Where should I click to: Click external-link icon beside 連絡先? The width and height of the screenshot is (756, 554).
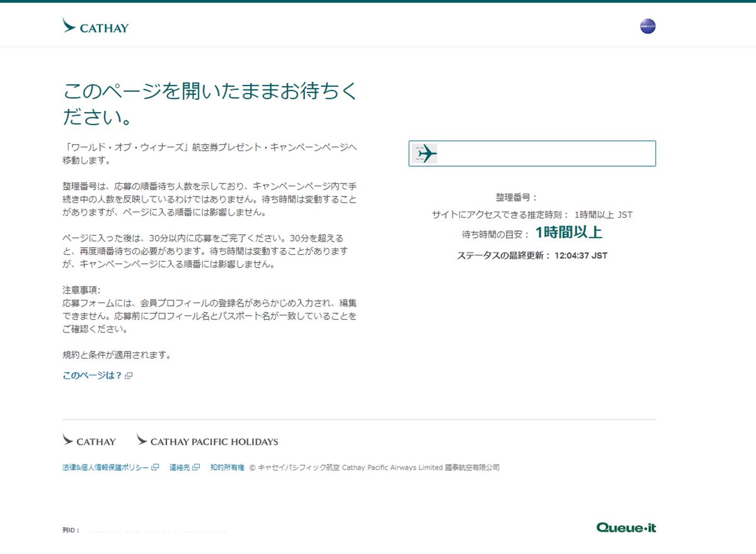point(196,468)
